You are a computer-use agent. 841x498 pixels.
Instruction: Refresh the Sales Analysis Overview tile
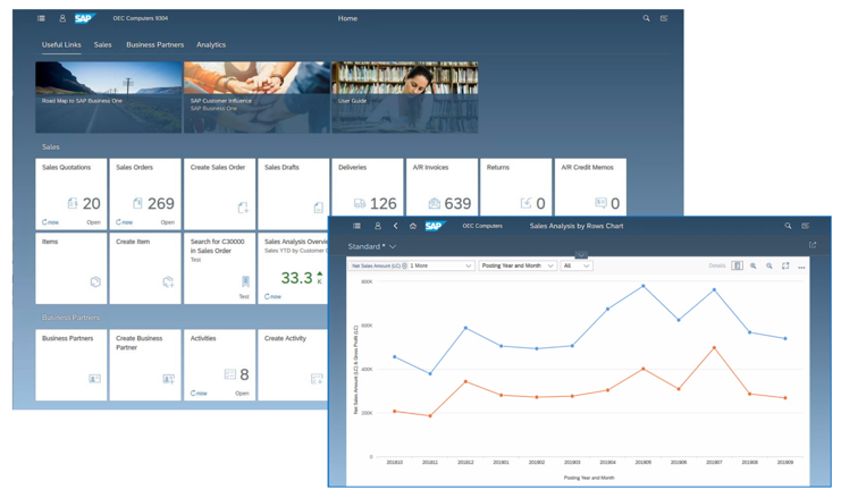[x=272, y=296]
